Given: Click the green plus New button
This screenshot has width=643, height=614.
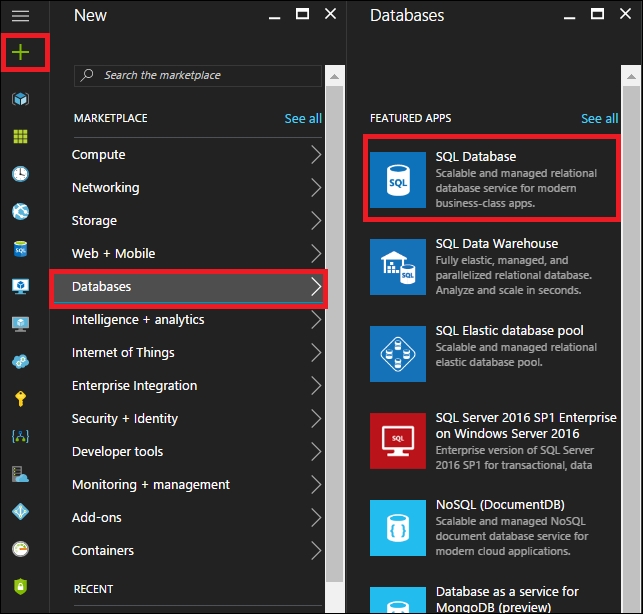Looking at the screenshot, I should (x=20, y=52).
